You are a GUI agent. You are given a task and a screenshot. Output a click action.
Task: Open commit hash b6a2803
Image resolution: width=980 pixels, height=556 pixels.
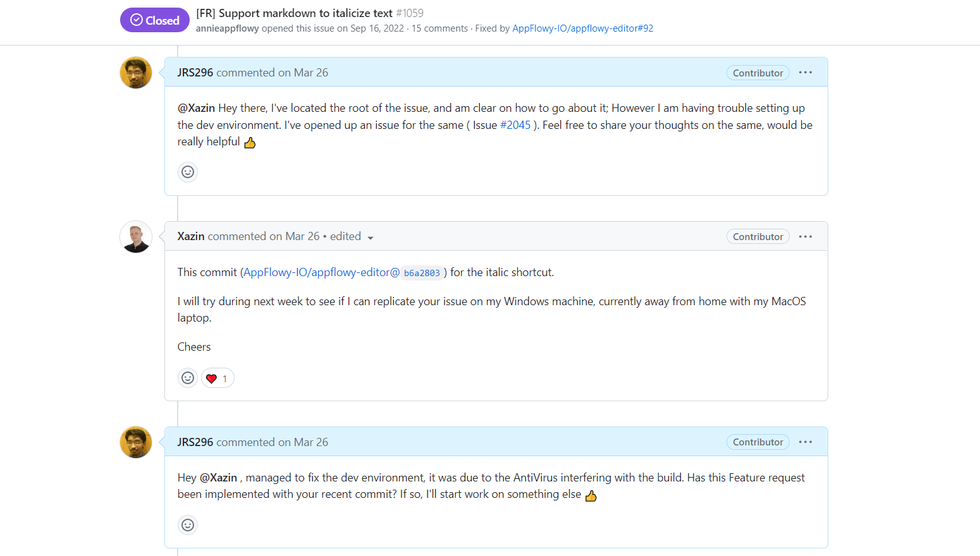pyautogui.click(x=422, y=273)
